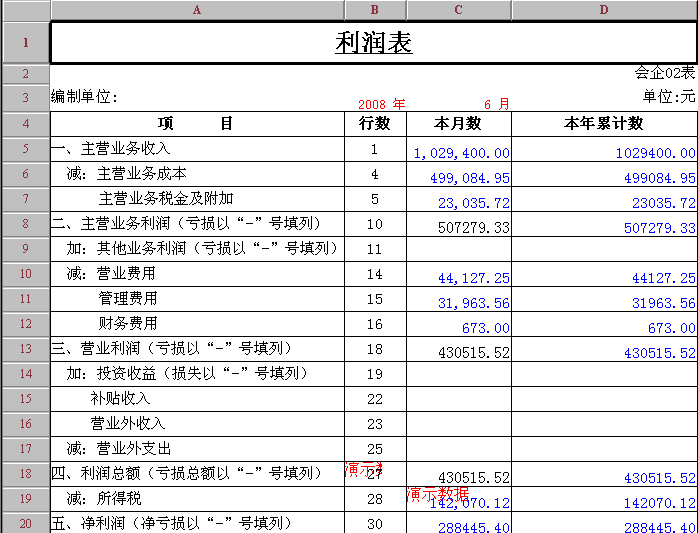Click the 本年累计数 header cell

pos(605,124)
